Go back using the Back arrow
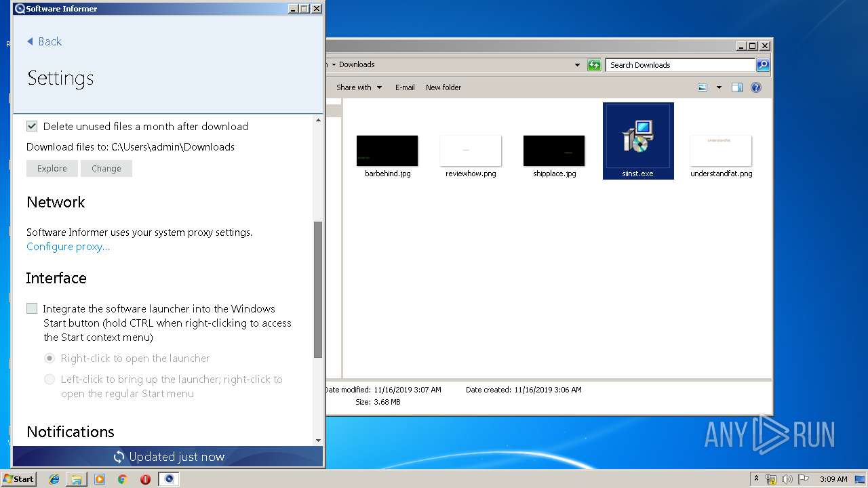Image resolution: width=868 pixels, height=488 pixels. (x=44, y=41)
